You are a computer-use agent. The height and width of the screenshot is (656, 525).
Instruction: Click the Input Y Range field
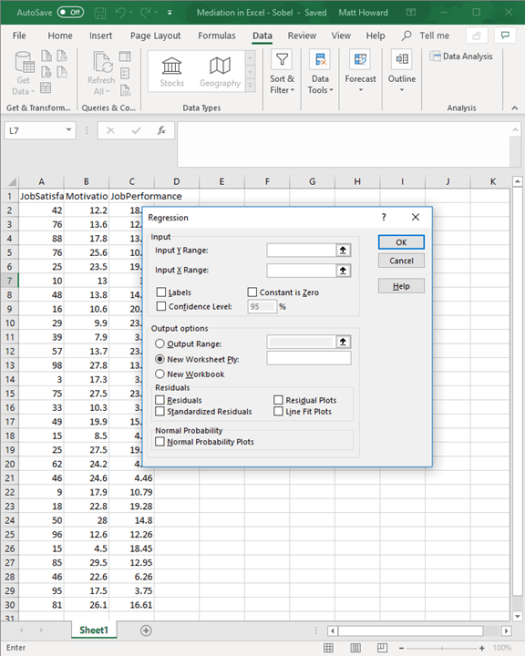coord(302,250)
